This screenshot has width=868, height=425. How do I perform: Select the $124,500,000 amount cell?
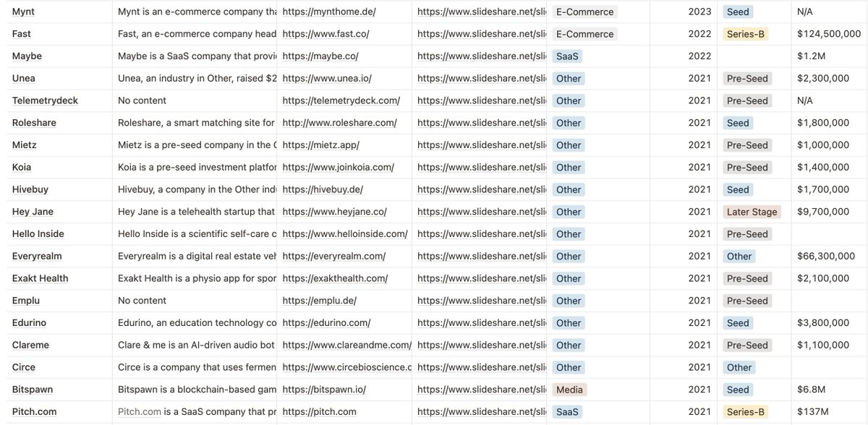point(828,34)
